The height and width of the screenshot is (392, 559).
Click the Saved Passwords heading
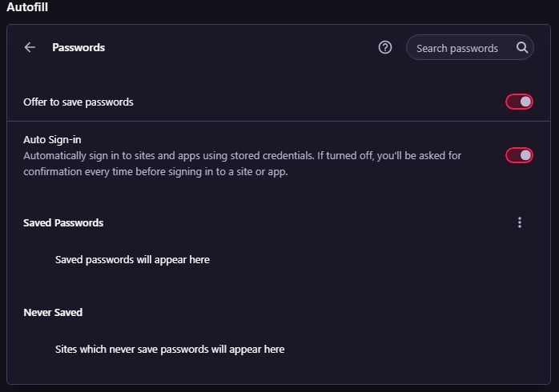coord(63,223)
